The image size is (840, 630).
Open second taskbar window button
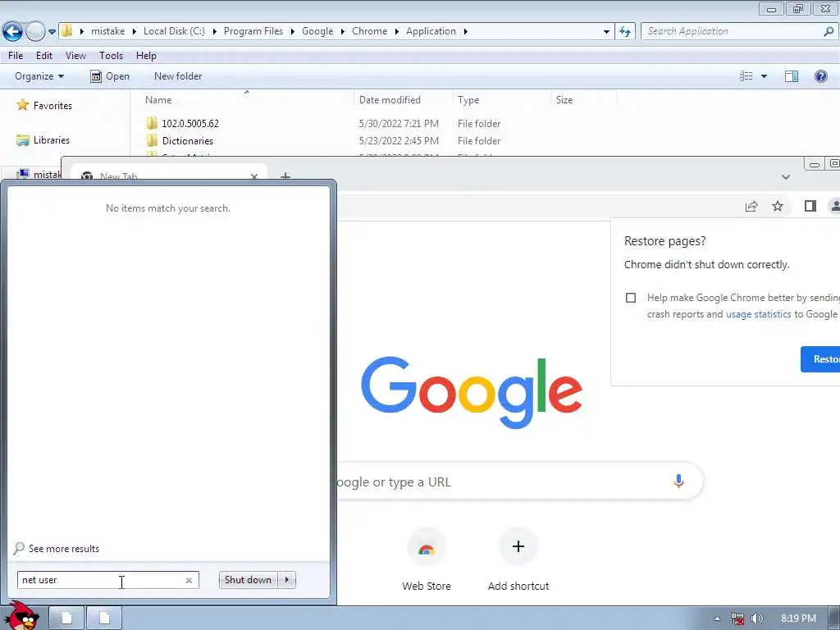point(104,619)
